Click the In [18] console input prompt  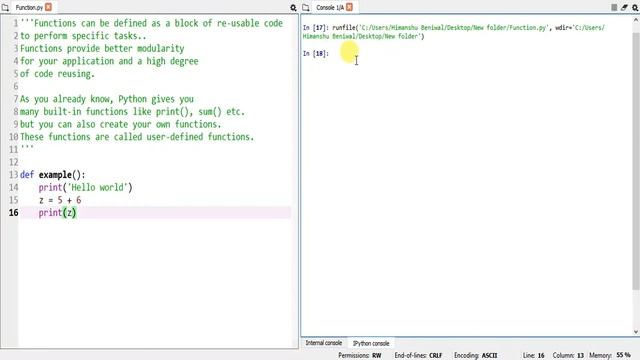click(x=316, y=53)
